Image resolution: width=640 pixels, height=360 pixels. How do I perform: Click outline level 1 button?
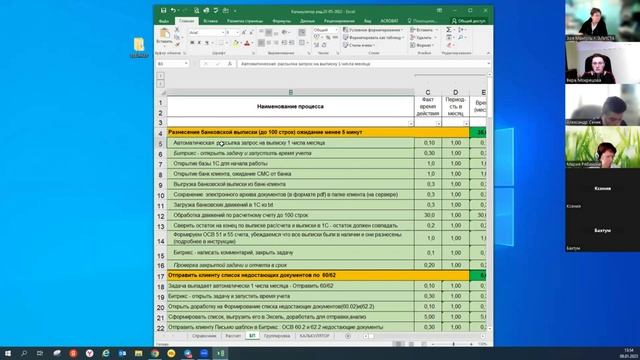(x=160, y=76)
